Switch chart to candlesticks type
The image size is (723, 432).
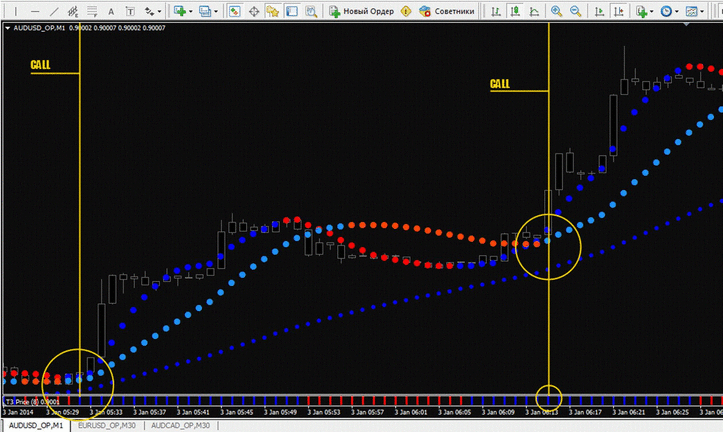515,11
